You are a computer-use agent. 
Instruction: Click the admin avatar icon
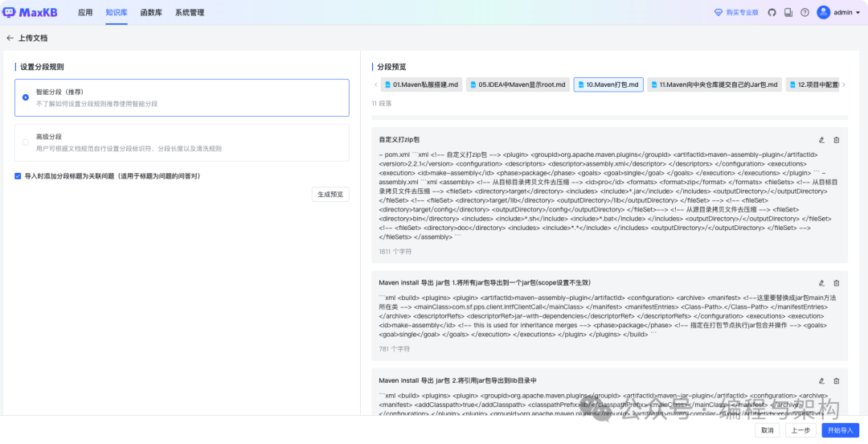tap(823, 12)
